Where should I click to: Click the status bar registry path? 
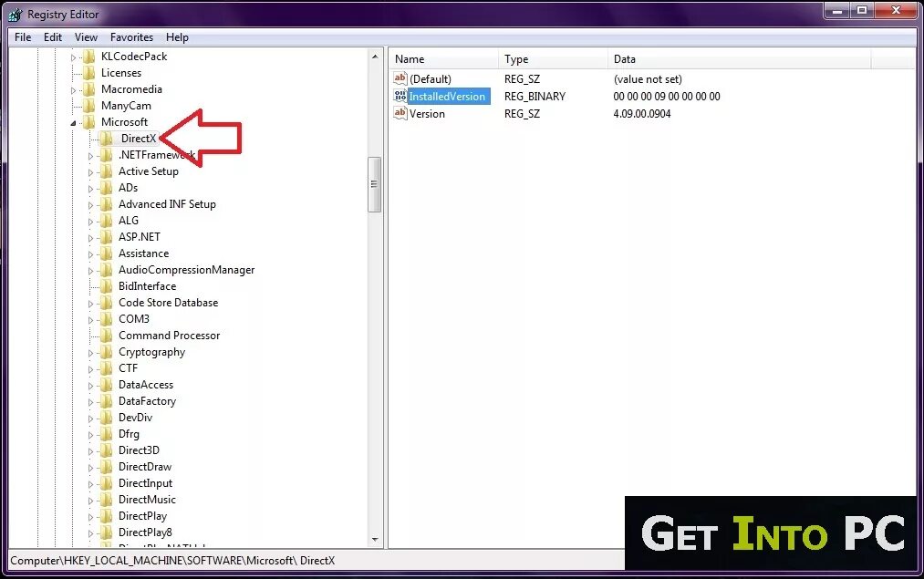tap(172, 561)
